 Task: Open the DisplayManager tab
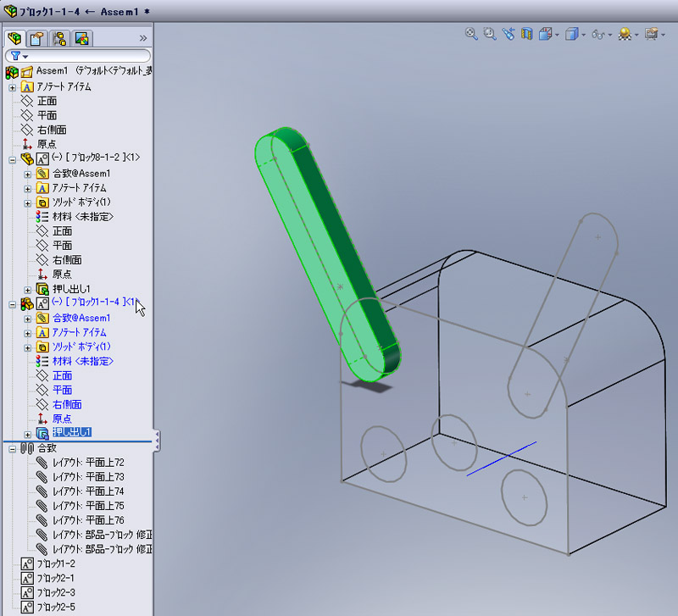click(81, 38)
